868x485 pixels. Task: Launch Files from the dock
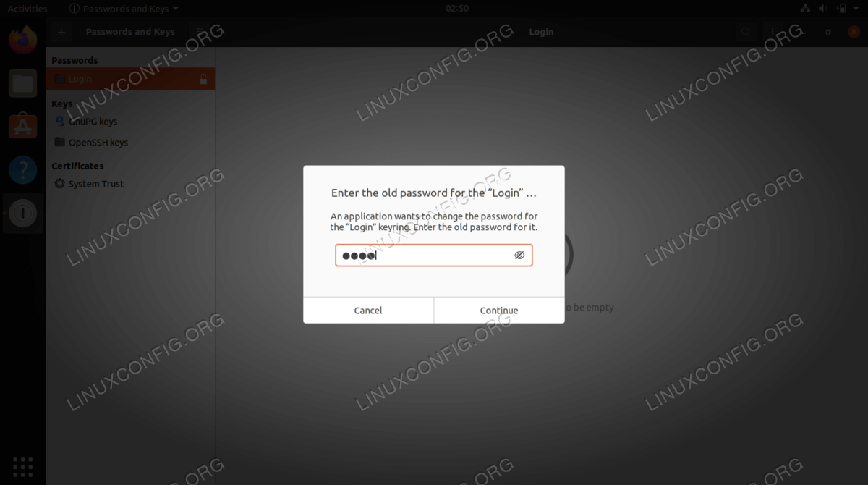tap(23, 83)
